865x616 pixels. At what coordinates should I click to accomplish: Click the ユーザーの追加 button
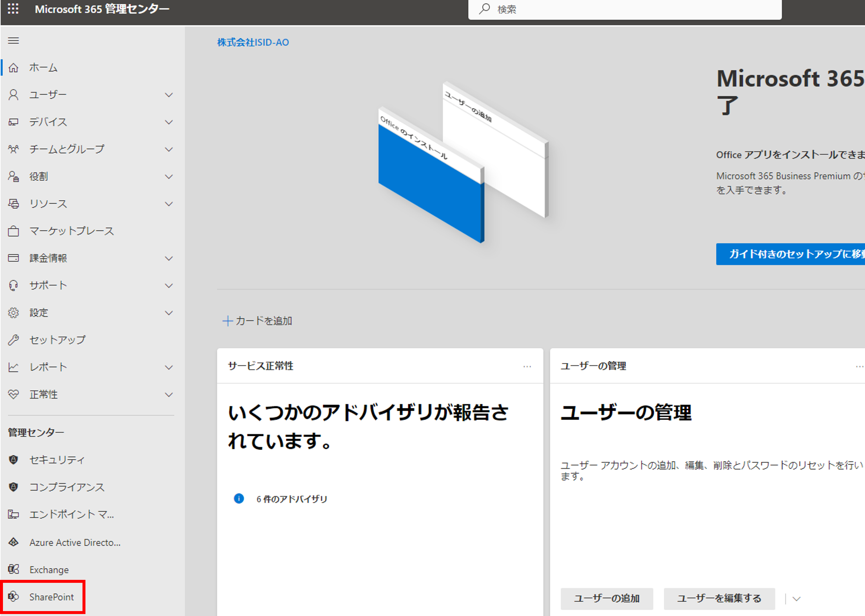(607, 599)
